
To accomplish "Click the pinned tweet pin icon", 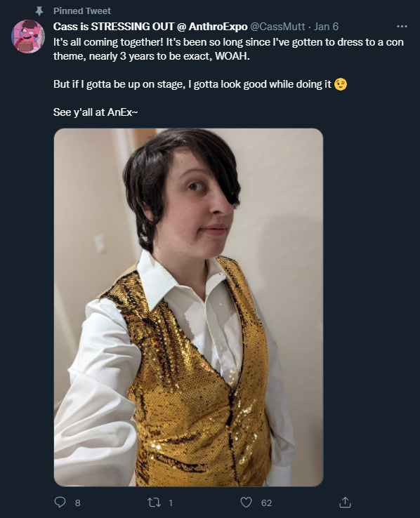I will pyautogui.click(x=39, y=11).
